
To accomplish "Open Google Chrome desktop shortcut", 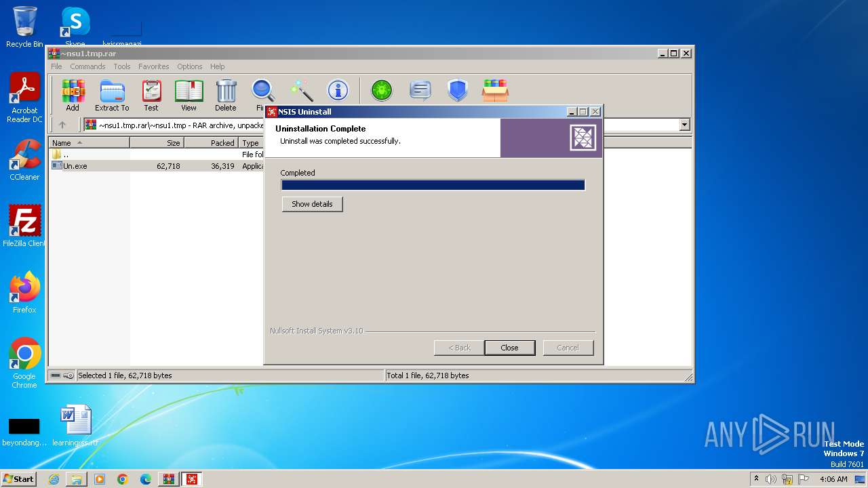I will coord(24,363).
